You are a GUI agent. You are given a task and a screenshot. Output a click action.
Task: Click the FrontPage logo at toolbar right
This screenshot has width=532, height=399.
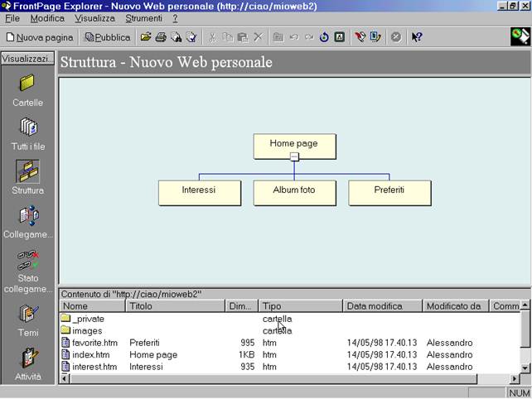[520, 36]
